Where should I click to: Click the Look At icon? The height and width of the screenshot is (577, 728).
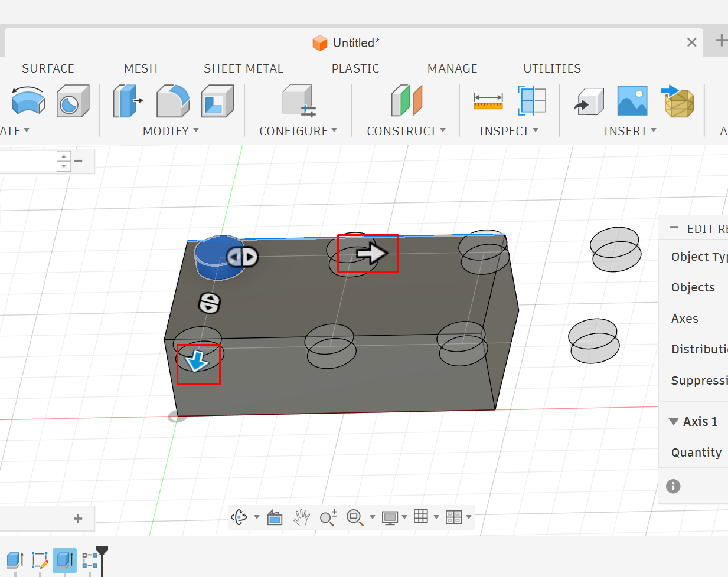coord(275,517)
